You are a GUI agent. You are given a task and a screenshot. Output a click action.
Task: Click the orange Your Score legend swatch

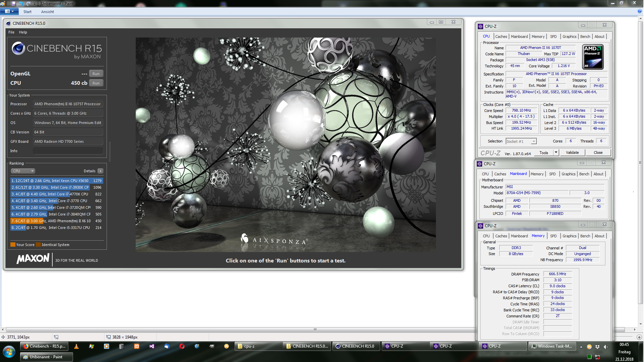tap(13, 245)
